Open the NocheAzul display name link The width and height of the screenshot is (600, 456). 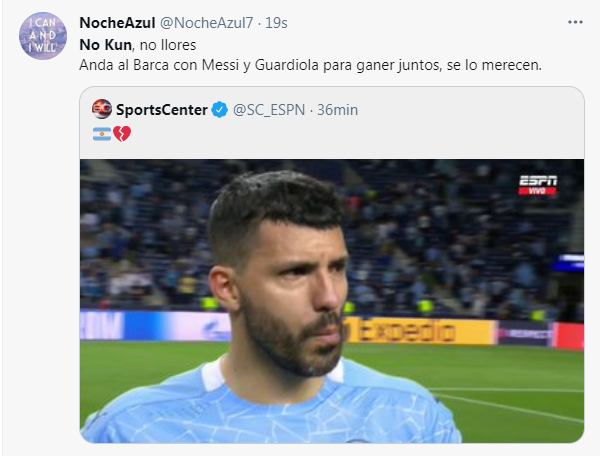(x=116, y=23)
